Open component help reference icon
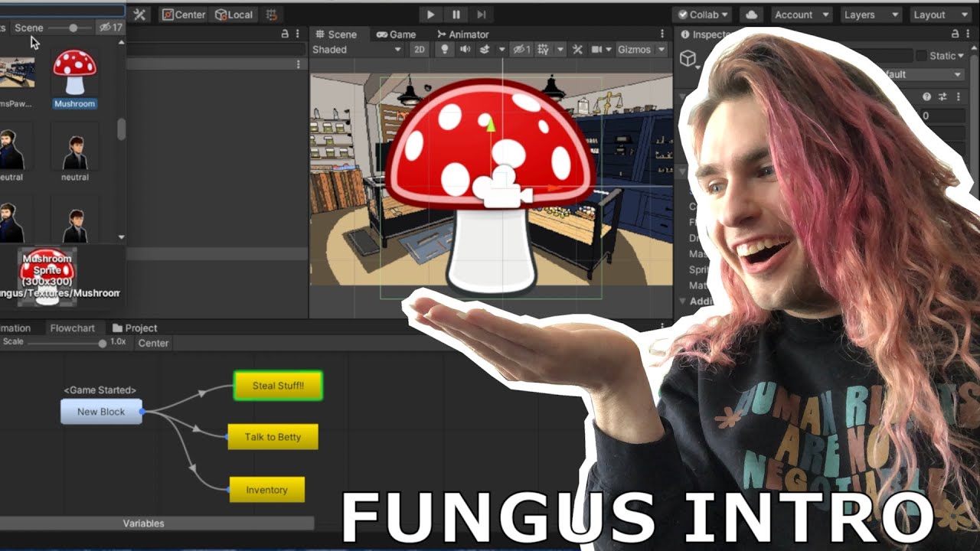Screen dimensions: 980x551 (927, 96)
